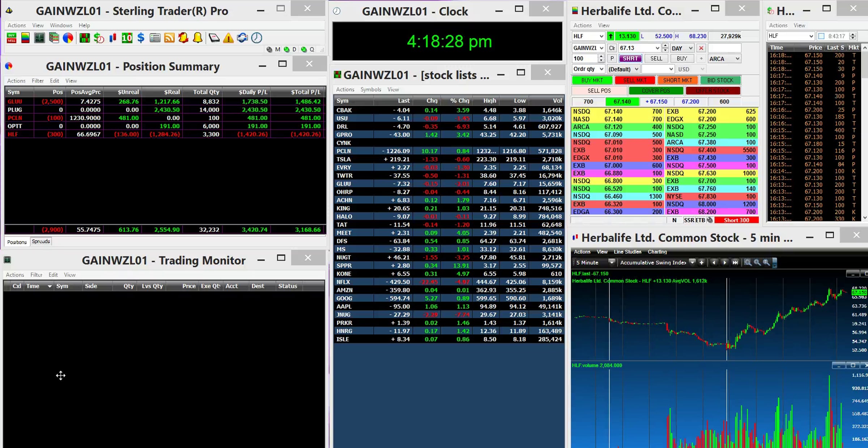868x448 pixels.
Task: Click the yellow bell alerts icon
Action: pyautogui.click(x=197, y=38)
